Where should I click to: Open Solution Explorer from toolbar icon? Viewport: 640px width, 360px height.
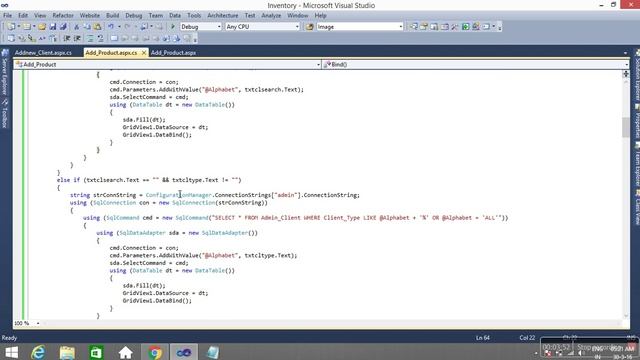tap(414, 27)
